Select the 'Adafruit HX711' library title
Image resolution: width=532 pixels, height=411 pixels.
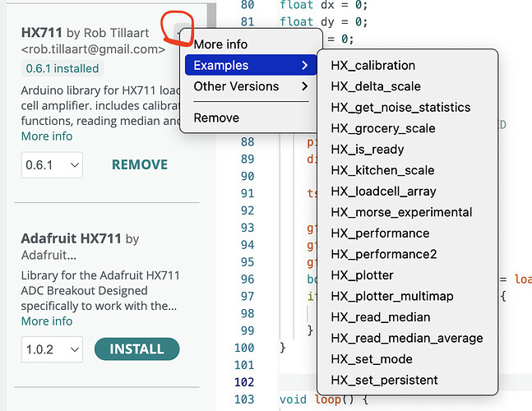[x=71, y=238]
